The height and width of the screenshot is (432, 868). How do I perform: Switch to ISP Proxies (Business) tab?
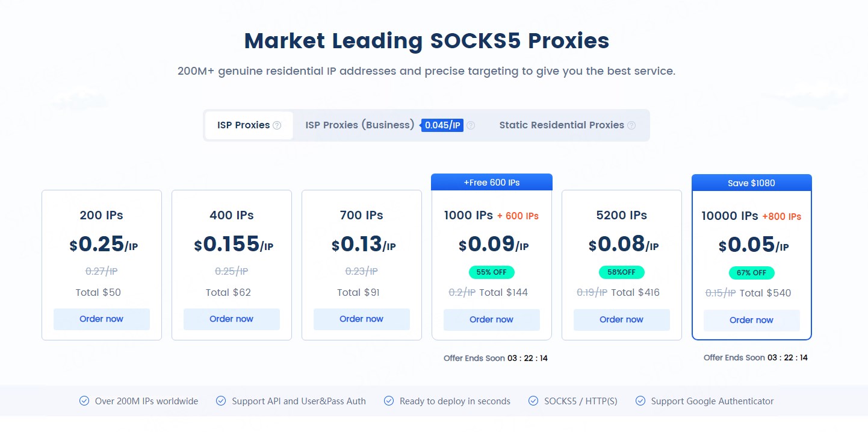click(x=359, y=125)
